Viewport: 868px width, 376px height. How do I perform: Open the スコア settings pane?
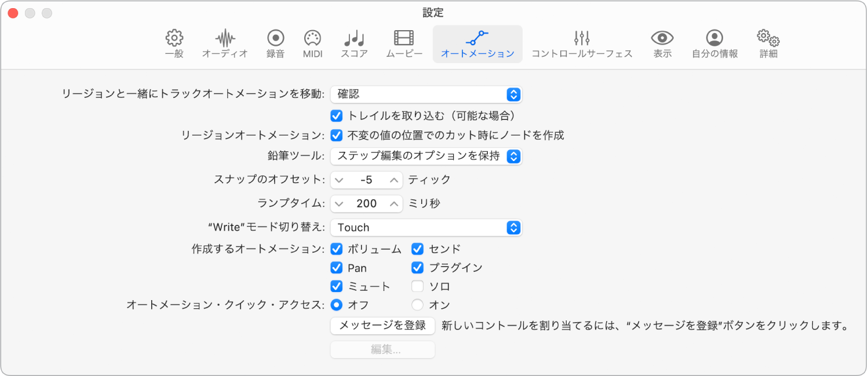tap(353, 43)
